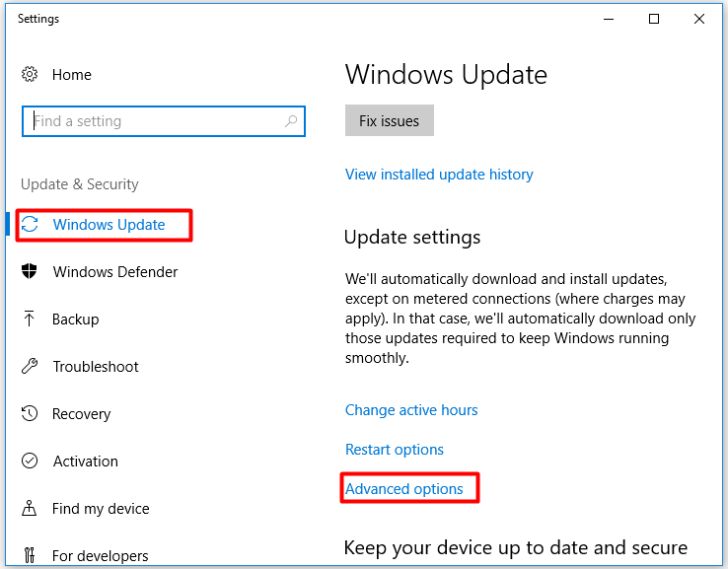Viewport: 728px width, 569px height.
Task: Click the Update & Security category label
Action: 80,184
